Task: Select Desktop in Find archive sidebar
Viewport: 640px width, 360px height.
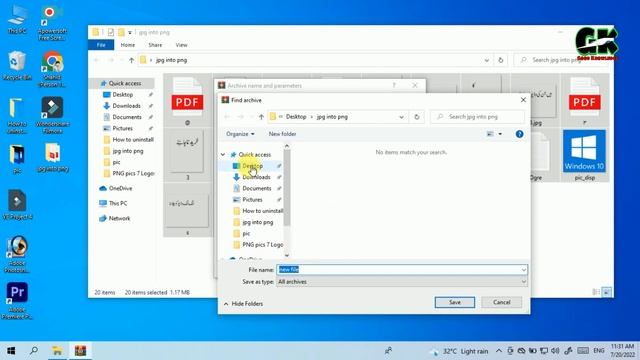Action: pos(252,166)
